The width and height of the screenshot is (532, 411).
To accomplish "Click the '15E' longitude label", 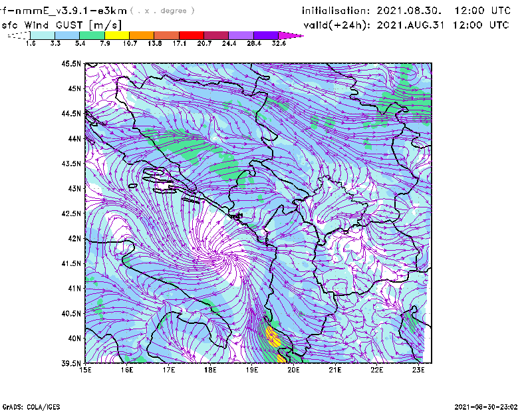I will click(85, 370).
